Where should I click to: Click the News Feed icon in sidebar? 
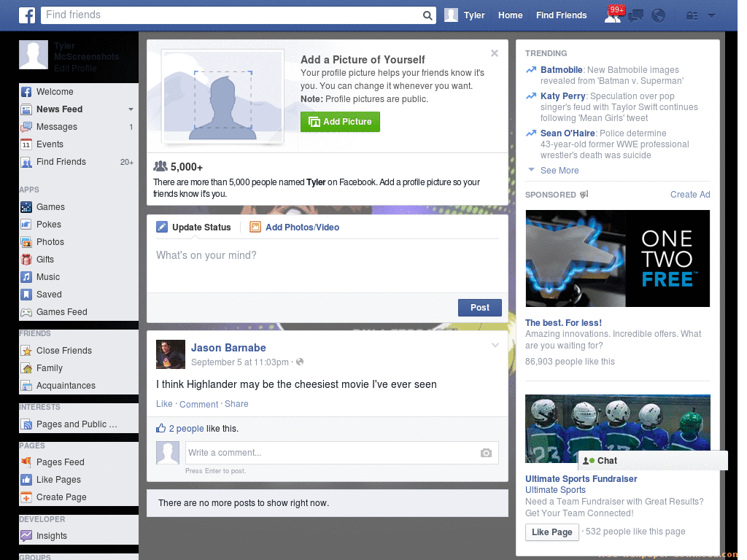26,109
